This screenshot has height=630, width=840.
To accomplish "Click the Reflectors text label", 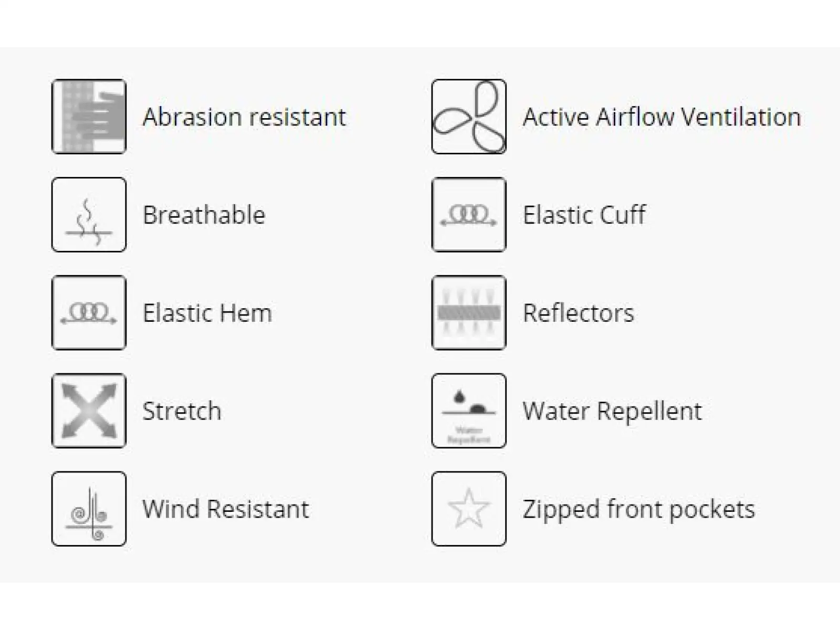I will tap(579, 313).
